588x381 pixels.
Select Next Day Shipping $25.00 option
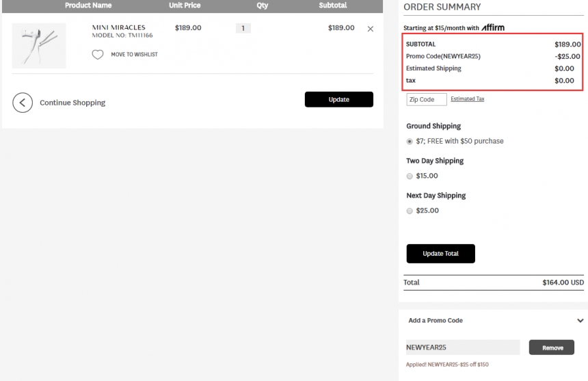(x=410, y=211)
